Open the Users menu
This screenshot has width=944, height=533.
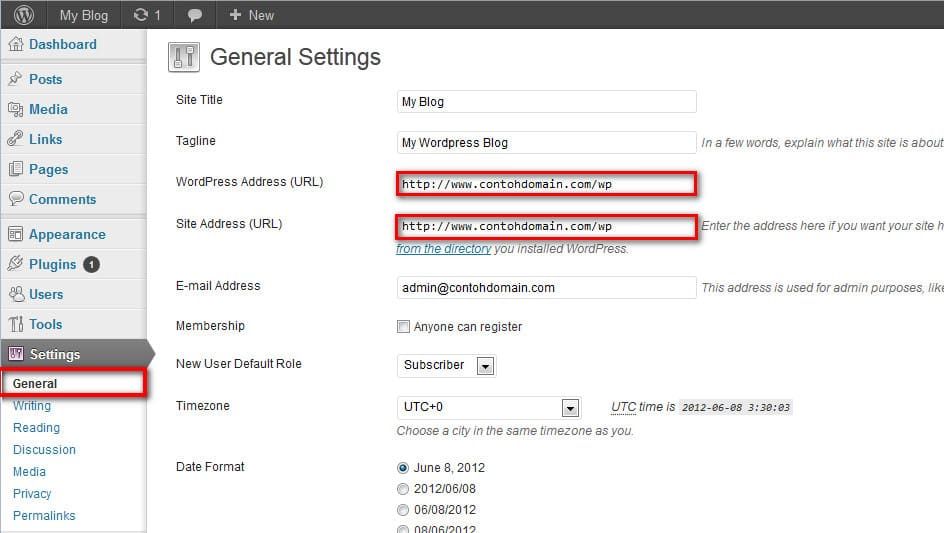(46, 295)
